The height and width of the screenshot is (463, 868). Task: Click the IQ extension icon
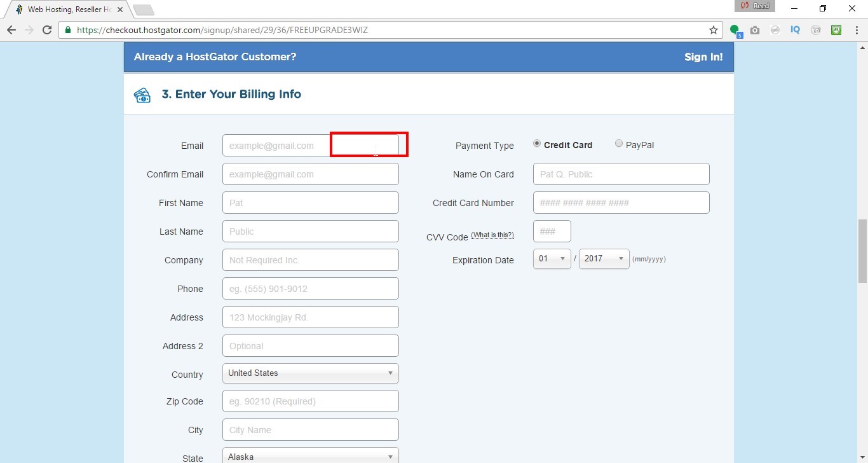tap(795, 29)
